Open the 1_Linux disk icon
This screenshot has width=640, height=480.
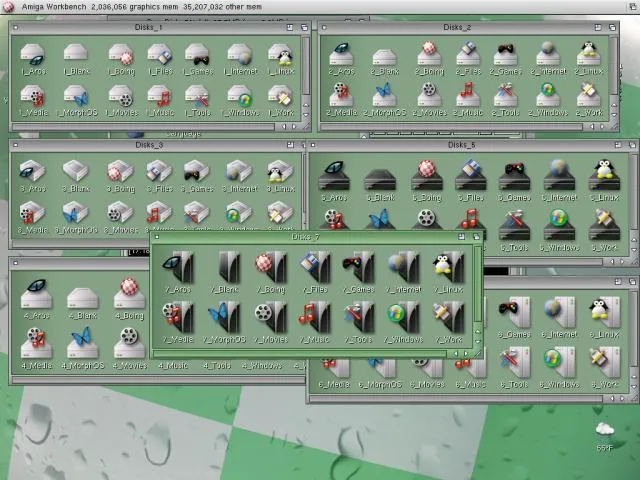click(283, 56)
